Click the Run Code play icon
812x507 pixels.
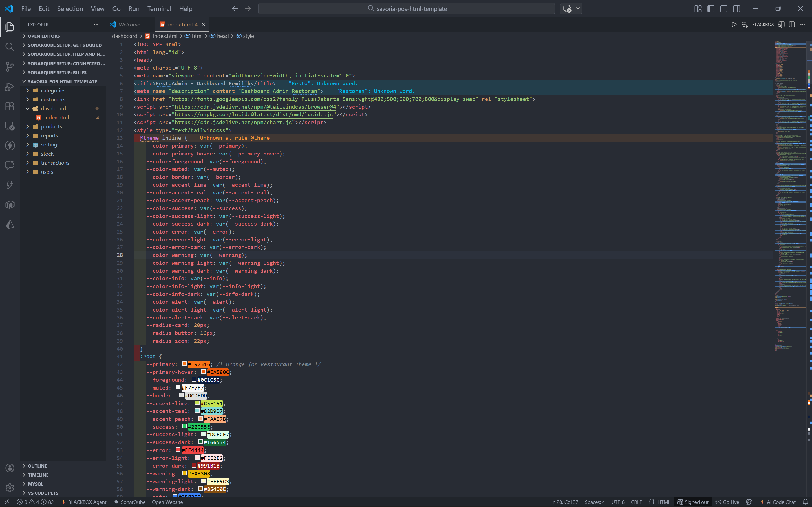734,25
